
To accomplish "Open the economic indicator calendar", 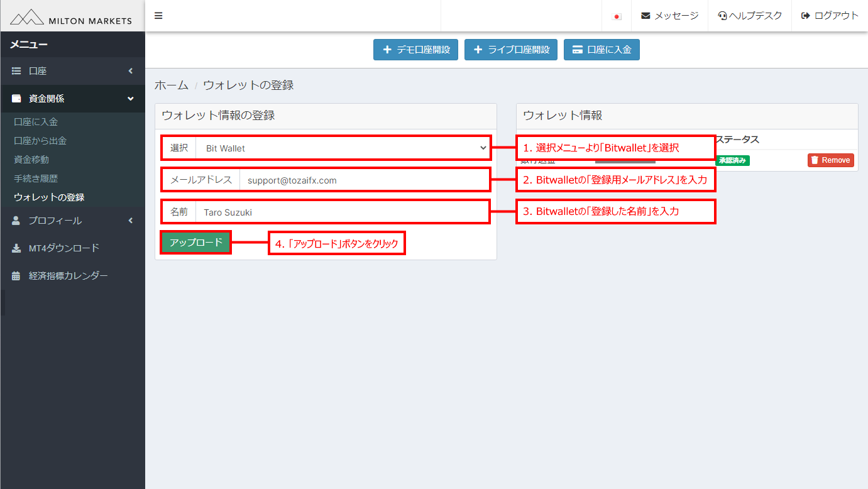I will click(68, 276).
